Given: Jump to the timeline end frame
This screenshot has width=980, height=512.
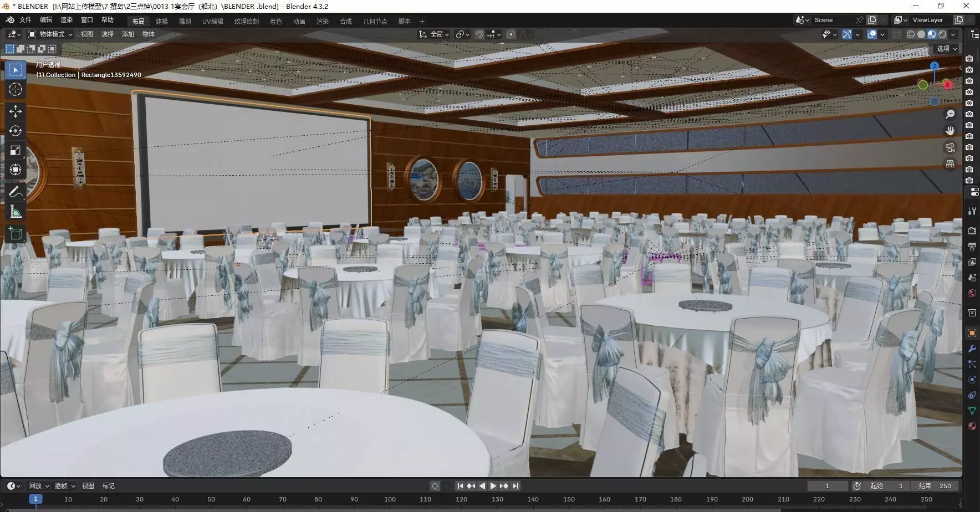Looking at the screenshot, I should coord(515,486).
